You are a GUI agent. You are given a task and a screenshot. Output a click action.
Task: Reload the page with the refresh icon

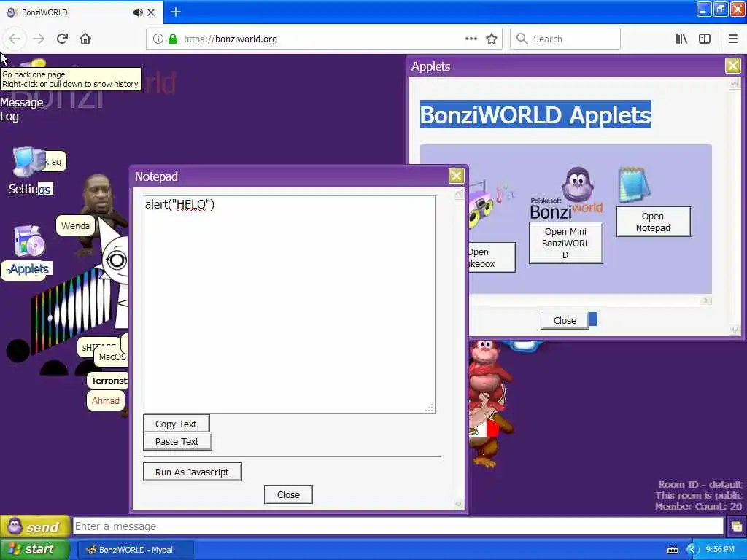[63, 39]
